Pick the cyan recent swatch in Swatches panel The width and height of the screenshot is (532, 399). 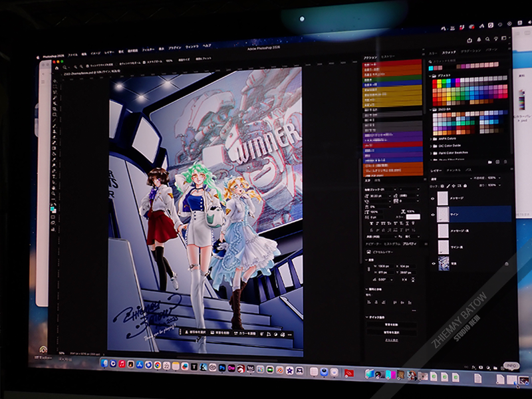[431, 68]
